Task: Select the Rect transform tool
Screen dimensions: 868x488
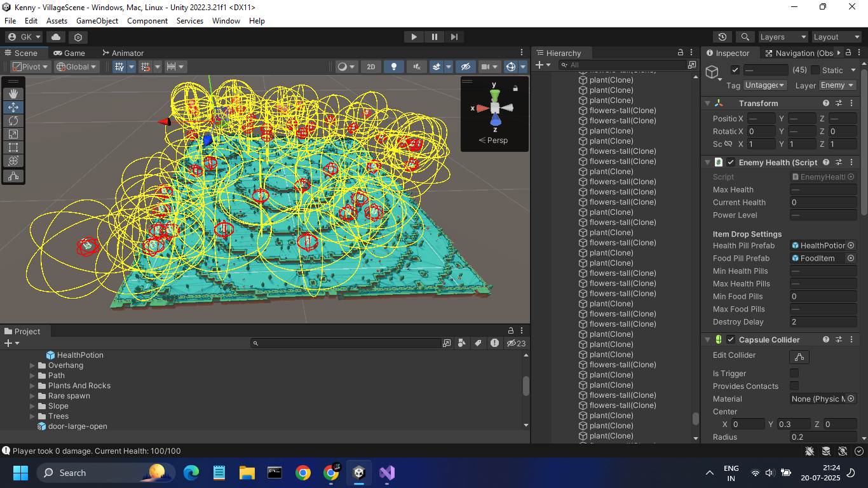Action: point(13,147)
